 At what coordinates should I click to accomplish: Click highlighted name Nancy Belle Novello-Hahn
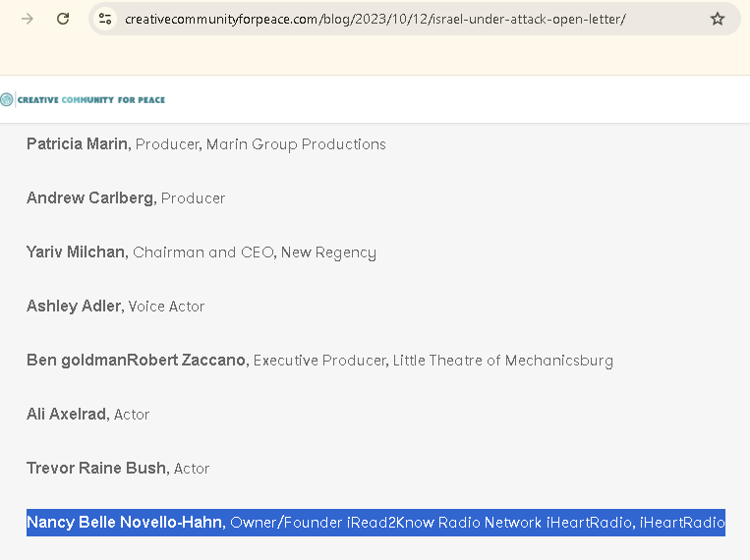(x=126, y=523)
